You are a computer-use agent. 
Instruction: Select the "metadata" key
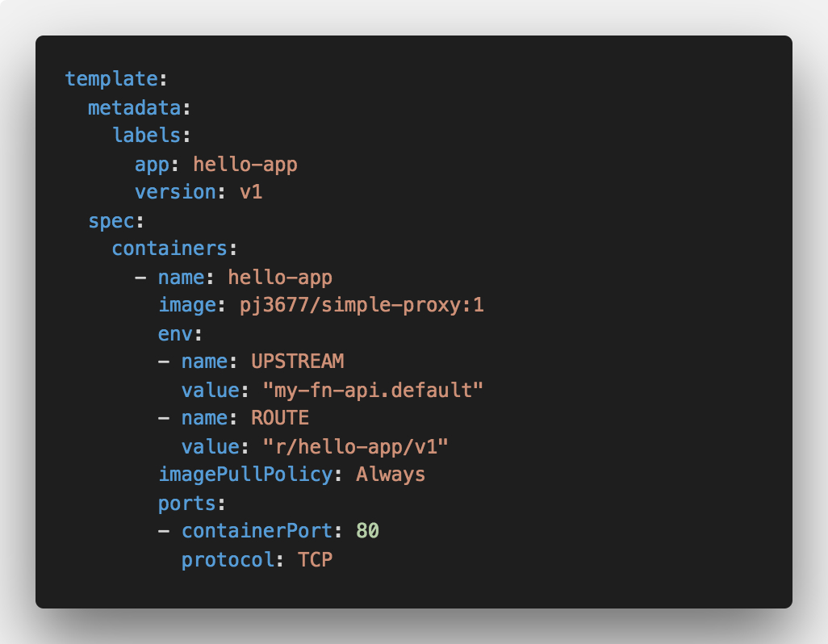pos(134,108)
